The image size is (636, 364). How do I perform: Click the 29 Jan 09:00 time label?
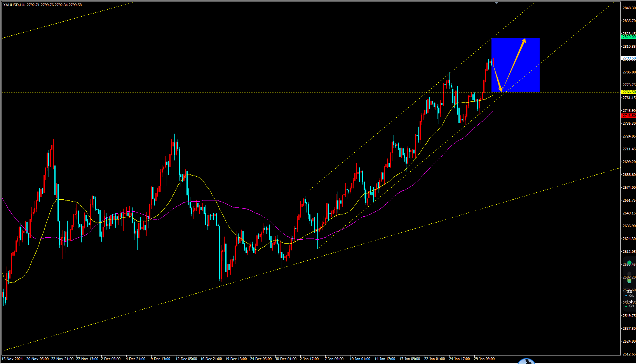point(484,359)
